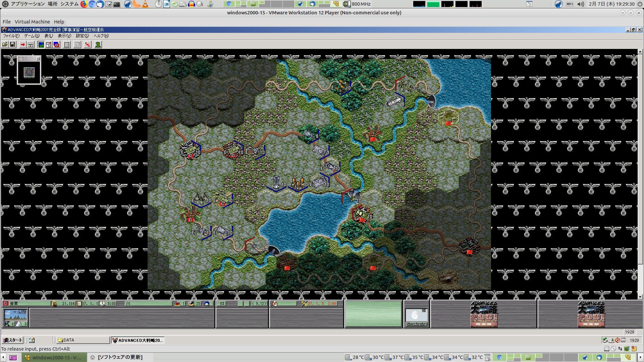Click the save floppy disk icon
Viewport: 644px width, 362px height.
click(x=12, y=45)
